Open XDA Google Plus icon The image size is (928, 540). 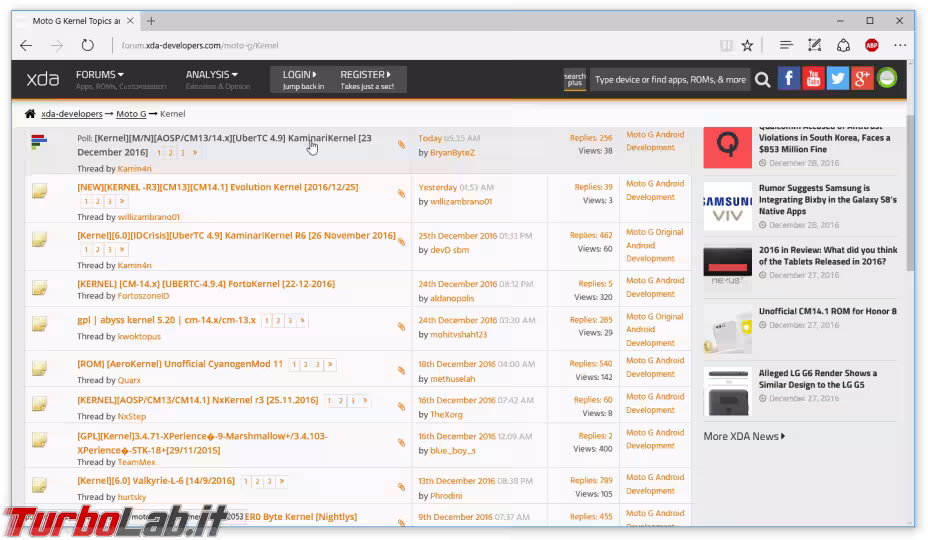coord(862,79)
